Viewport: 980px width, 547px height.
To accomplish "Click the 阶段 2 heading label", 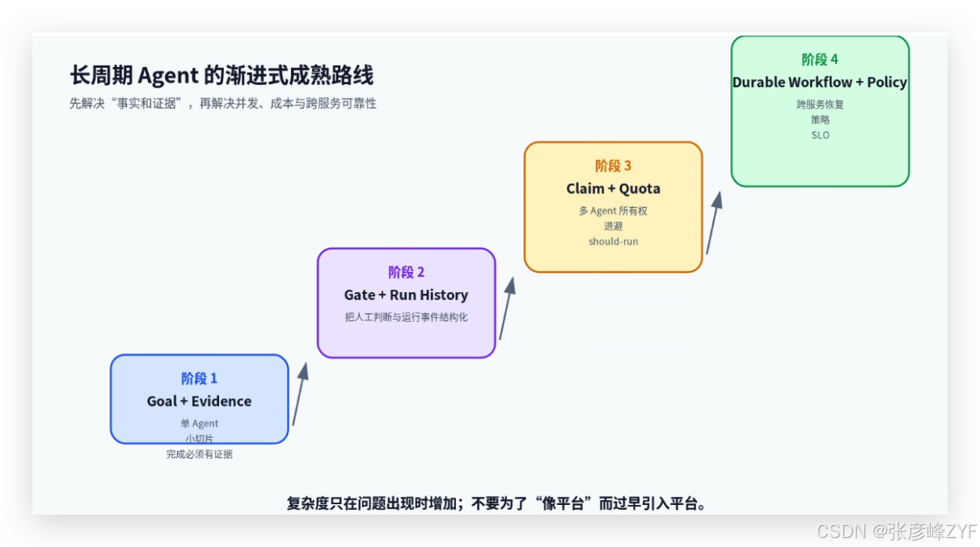I will pos(406,272).
